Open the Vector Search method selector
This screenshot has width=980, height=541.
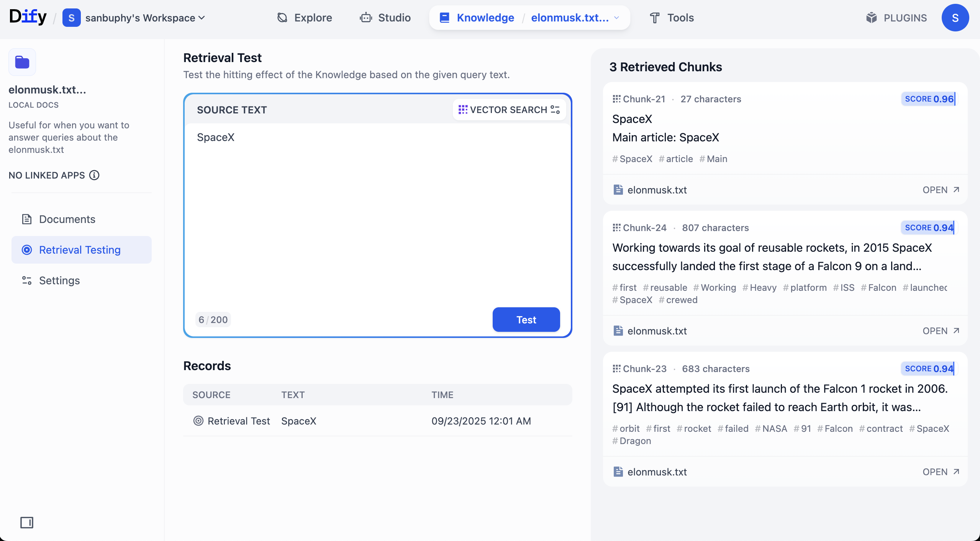pyautogui.click(x=503, y=110)
